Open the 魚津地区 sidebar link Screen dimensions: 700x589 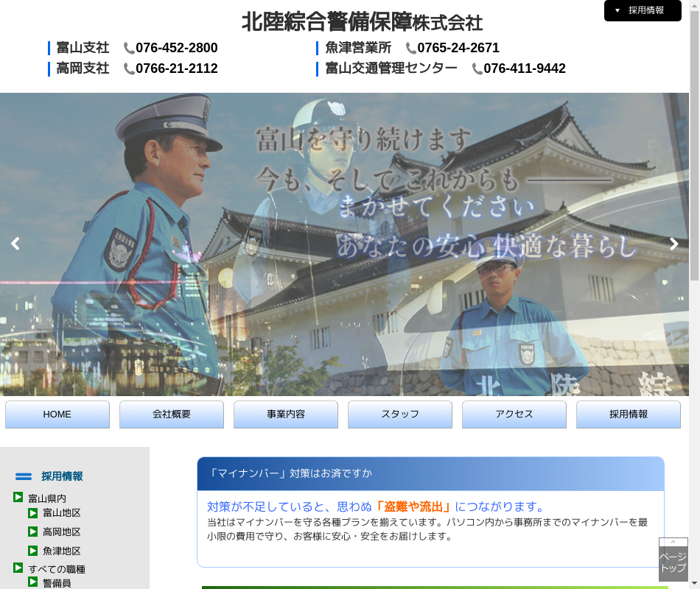(x=62, y=551)
